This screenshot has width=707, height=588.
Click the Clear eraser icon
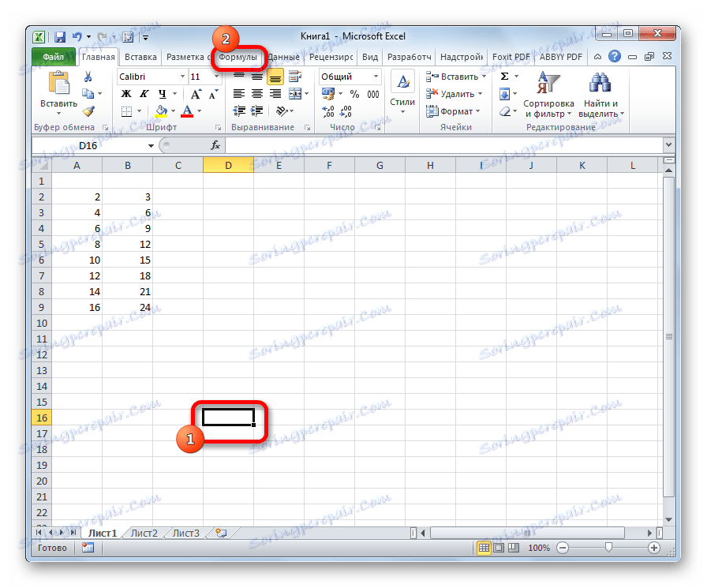(505, 111)
